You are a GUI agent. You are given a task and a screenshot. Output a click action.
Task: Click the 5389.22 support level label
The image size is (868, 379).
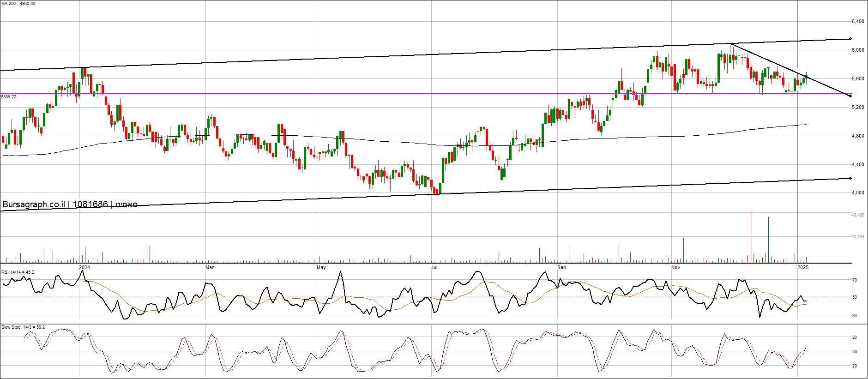coord(9,97)
